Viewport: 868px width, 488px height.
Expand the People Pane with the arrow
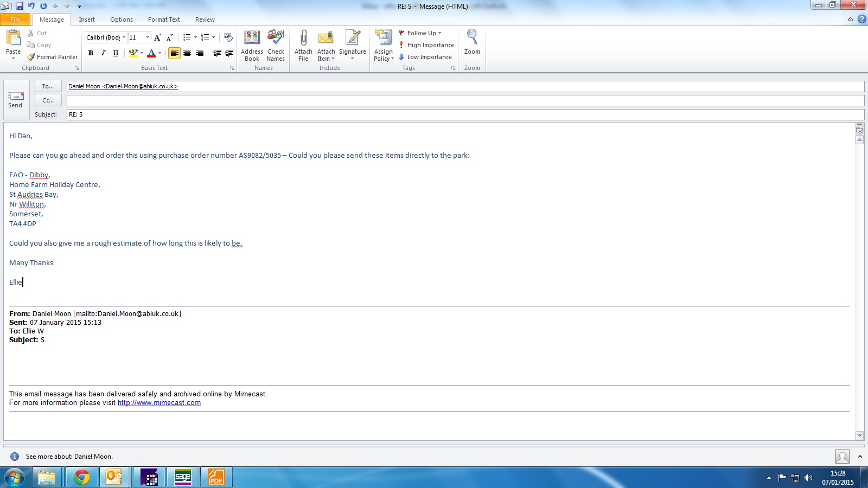860,457
